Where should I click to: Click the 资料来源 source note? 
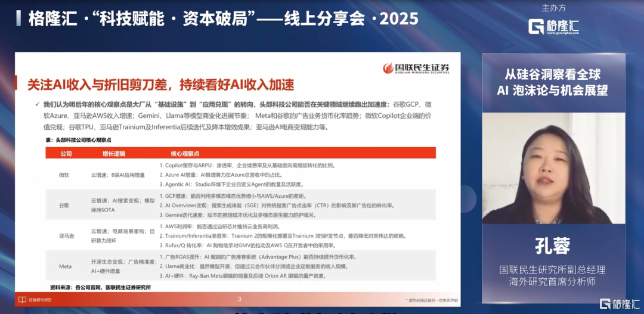(x=101, y=287)
